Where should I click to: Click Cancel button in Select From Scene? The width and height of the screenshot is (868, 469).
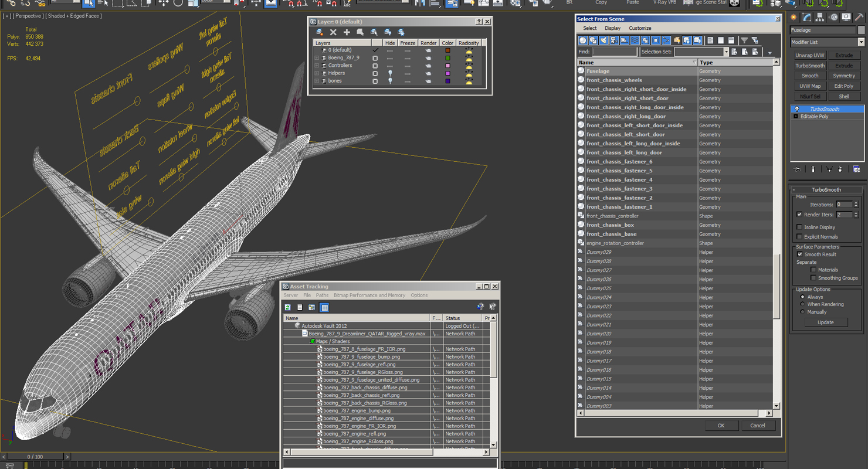pyautogui.click(x=758, y=426)
